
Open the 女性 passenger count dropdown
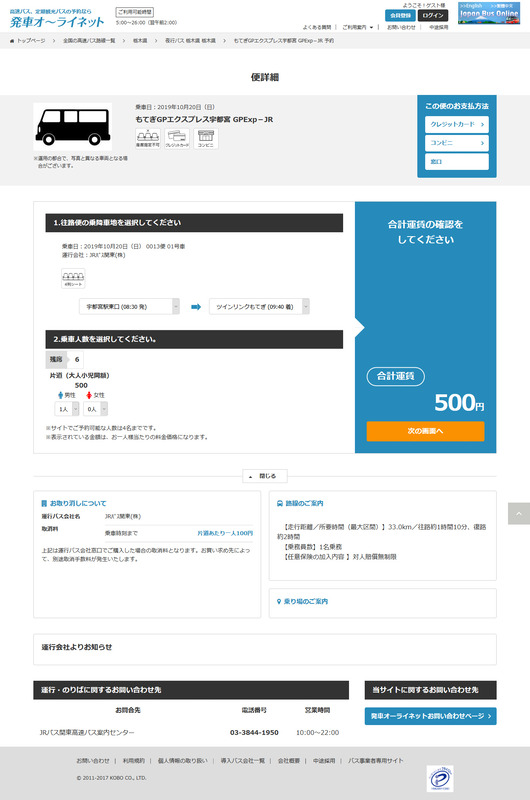click(x=95, y=409)
